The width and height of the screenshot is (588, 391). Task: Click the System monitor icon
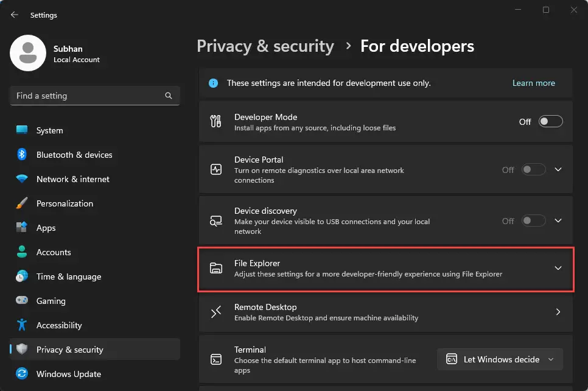pyautogui.click(x=22, y=130)
